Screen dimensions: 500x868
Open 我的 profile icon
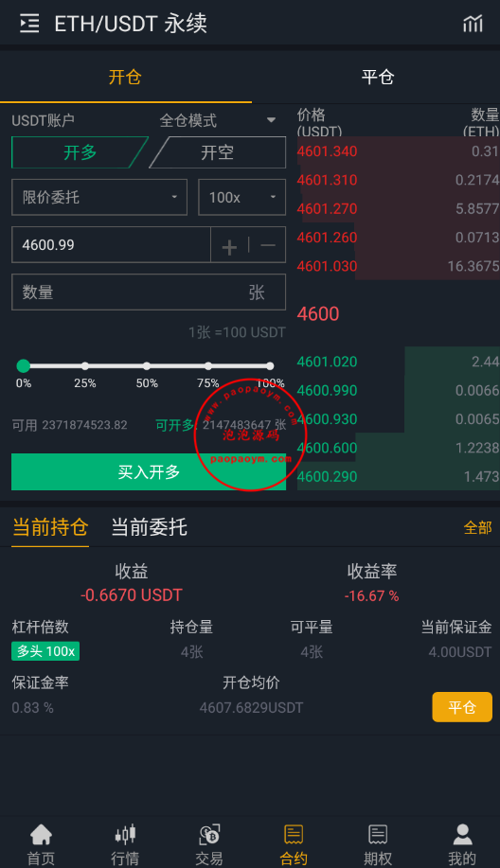462,834
